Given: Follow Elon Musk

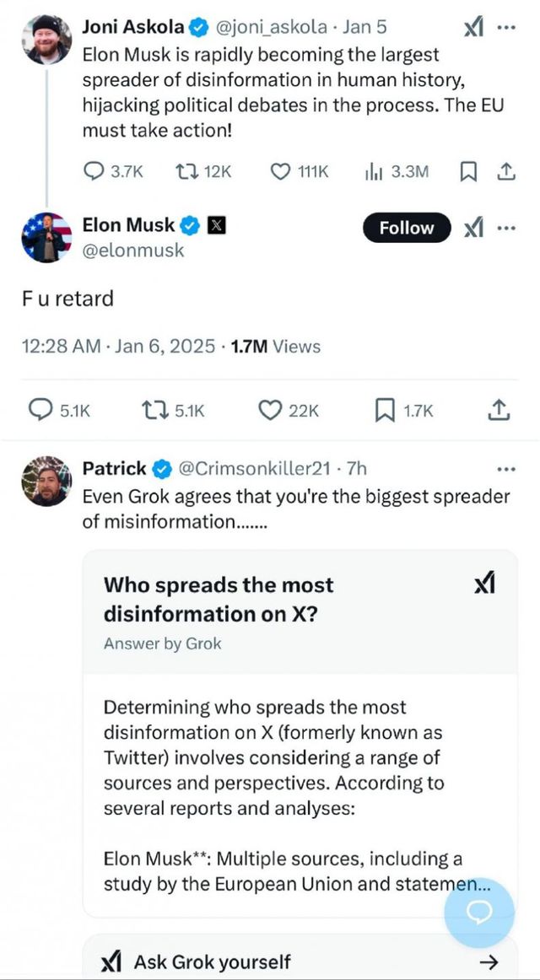Looking at the screenshot, I should click(x=407, y=228).
